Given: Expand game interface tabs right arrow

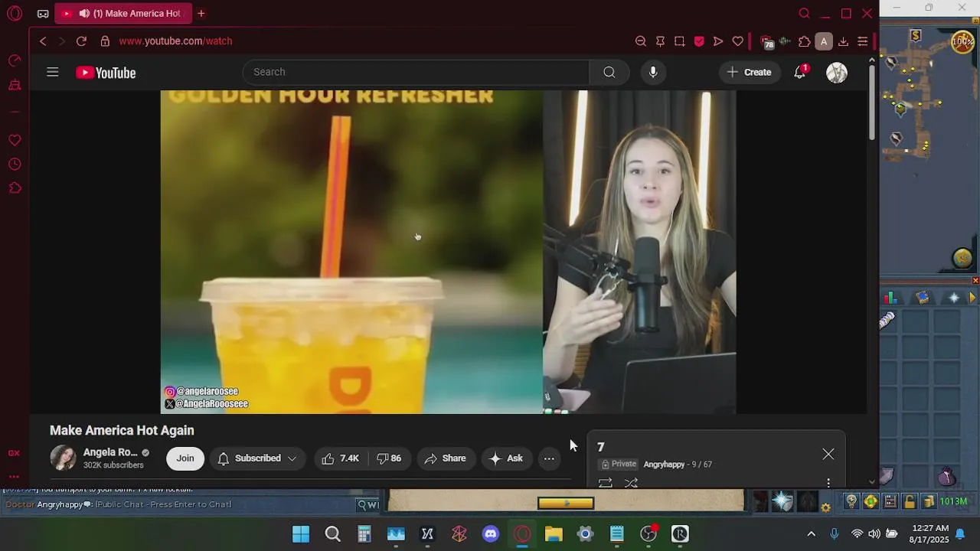Looking at the screenshot, I should [x=973, y=298].
